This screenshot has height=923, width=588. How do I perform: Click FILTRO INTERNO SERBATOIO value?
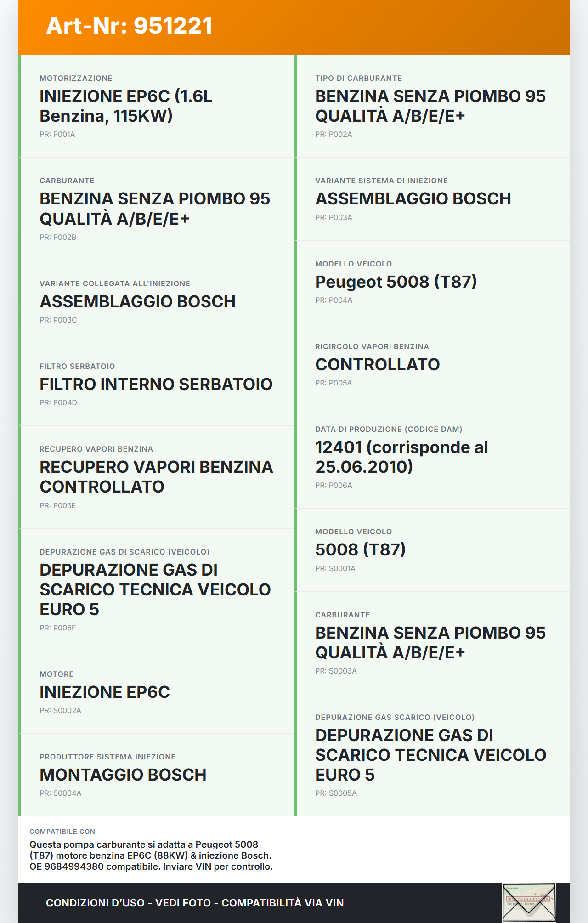[156, 385]
